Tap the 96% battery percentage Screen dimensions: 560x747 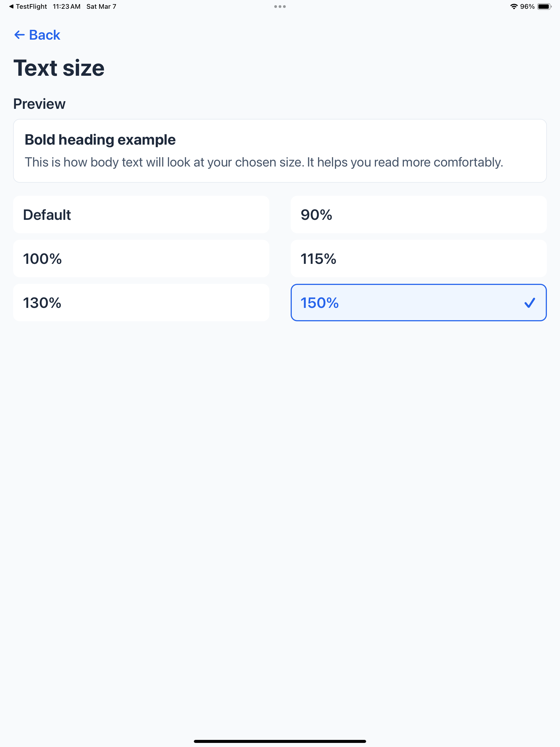pyautogui.click(x=527, y=6)
